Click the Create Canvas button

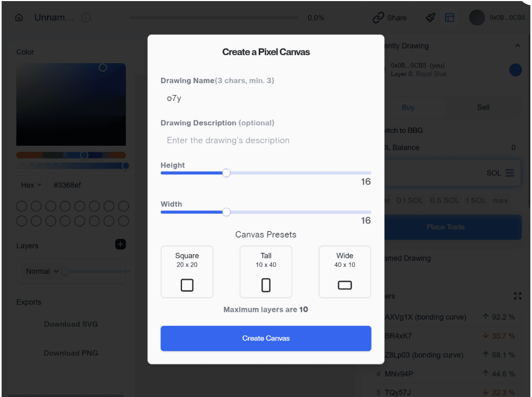266,338
